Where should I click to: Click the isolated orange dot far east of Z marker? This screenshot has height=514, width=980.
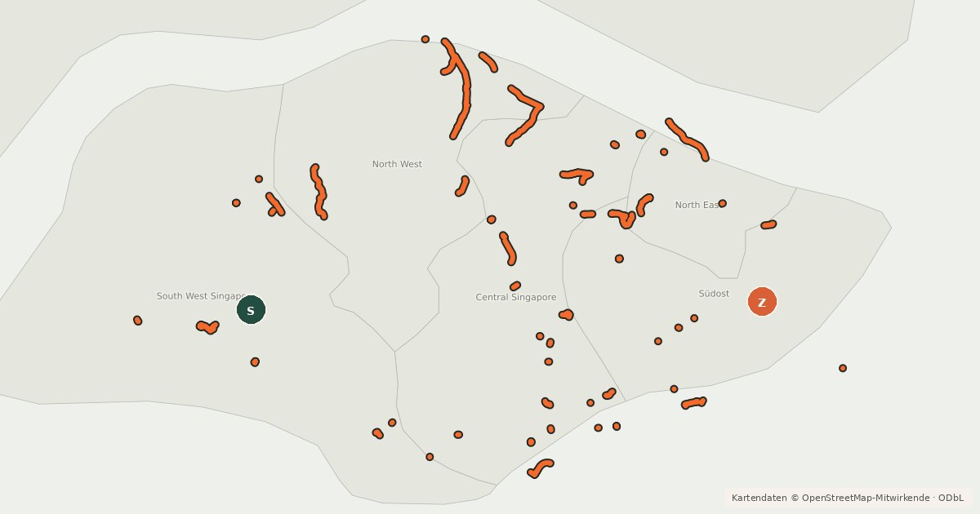pyautogui.click(x=843, y=368)
